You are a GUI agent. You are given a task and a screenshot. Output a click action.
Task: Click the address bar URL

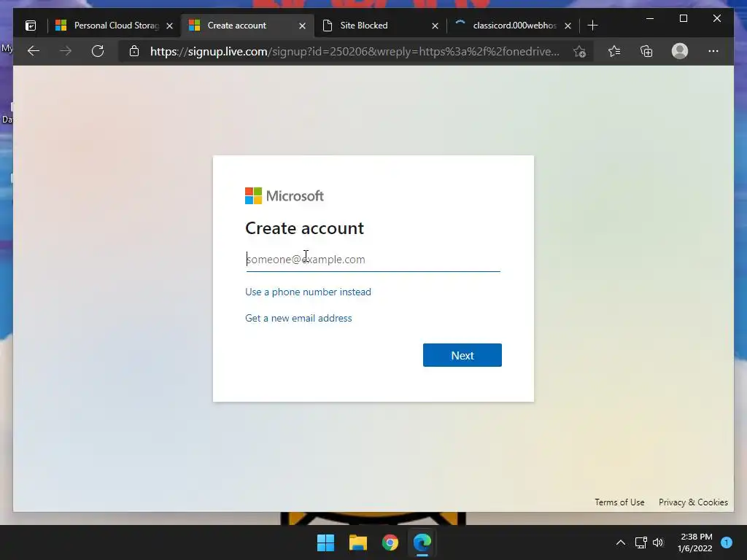click(355, 52)
